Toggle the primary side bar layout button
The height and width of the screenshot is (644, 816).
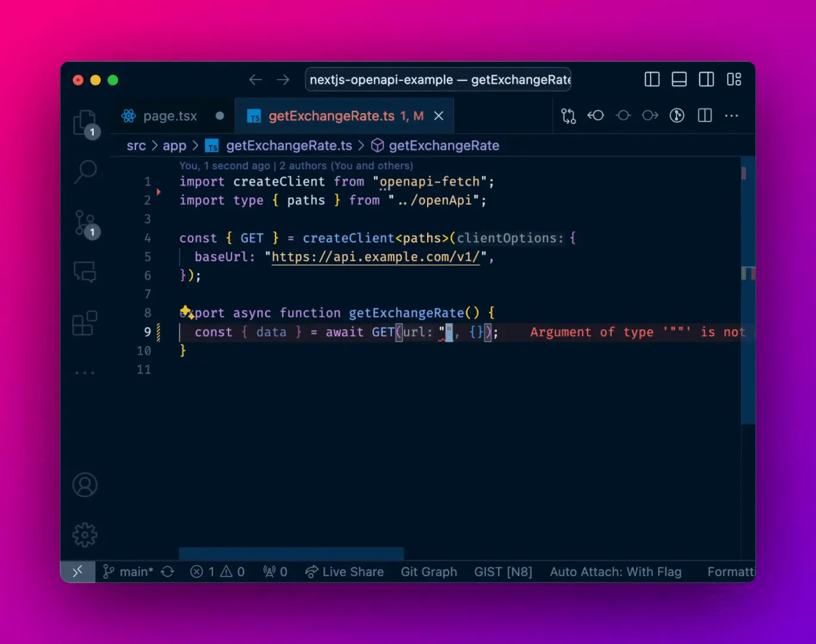click(652, 79)
